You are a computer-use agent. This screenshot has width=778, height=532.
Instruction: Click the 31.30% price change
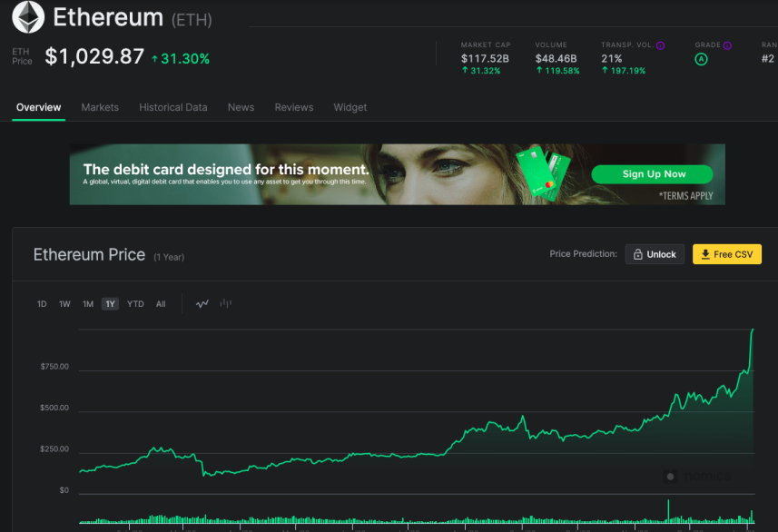181,59
